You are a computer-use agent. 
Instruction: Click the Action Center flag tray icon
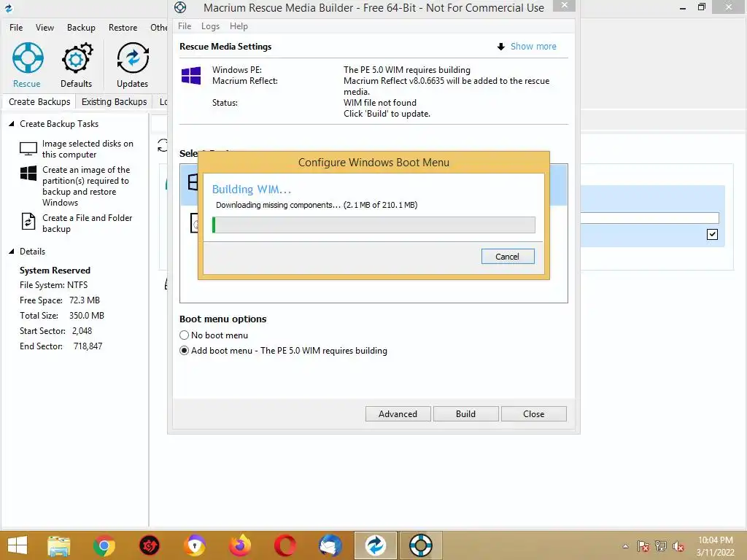pos(643,546)
